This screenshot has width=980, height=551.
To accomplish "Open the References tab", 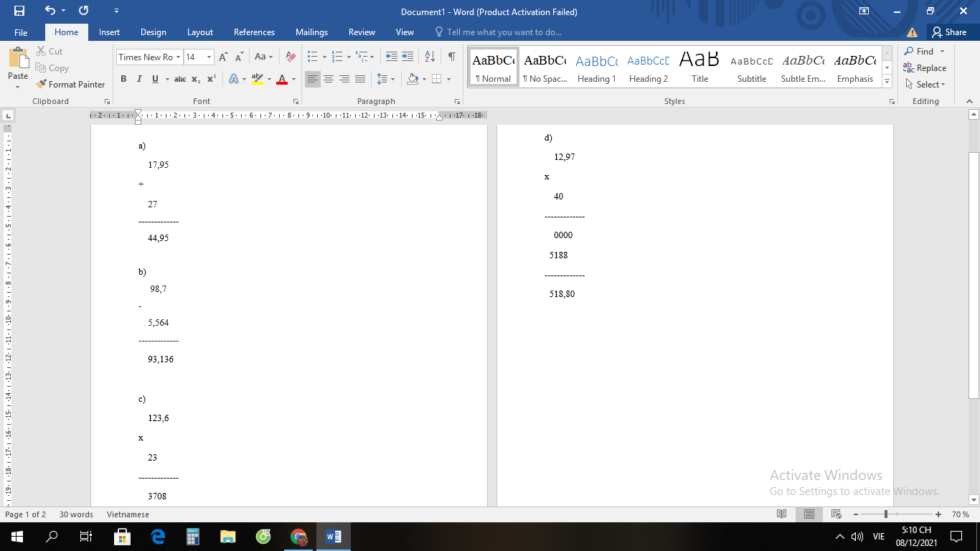I will pyautogui.click(x=254, y=32).
